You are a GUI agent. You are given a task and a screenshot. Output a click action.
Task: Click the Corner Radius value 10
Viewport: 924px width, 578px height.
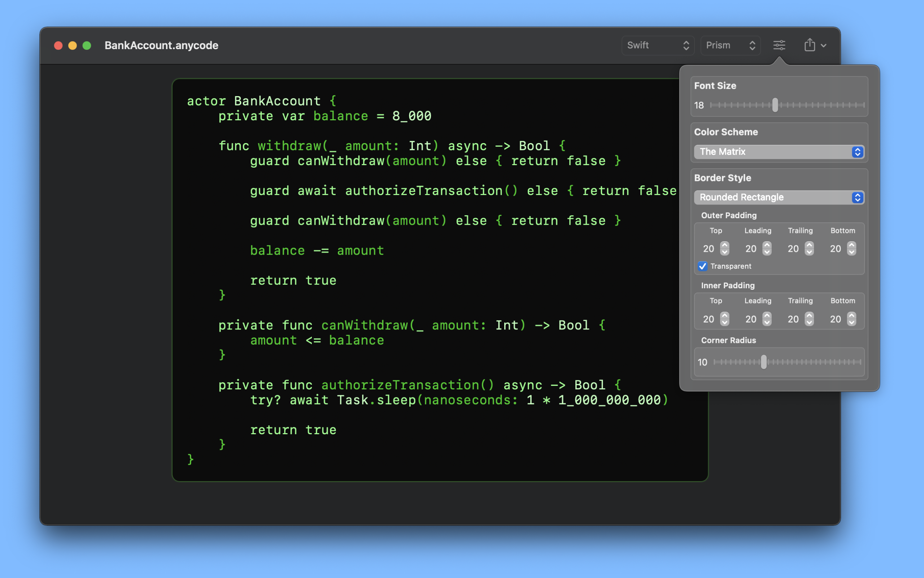[x=702, y=362]
